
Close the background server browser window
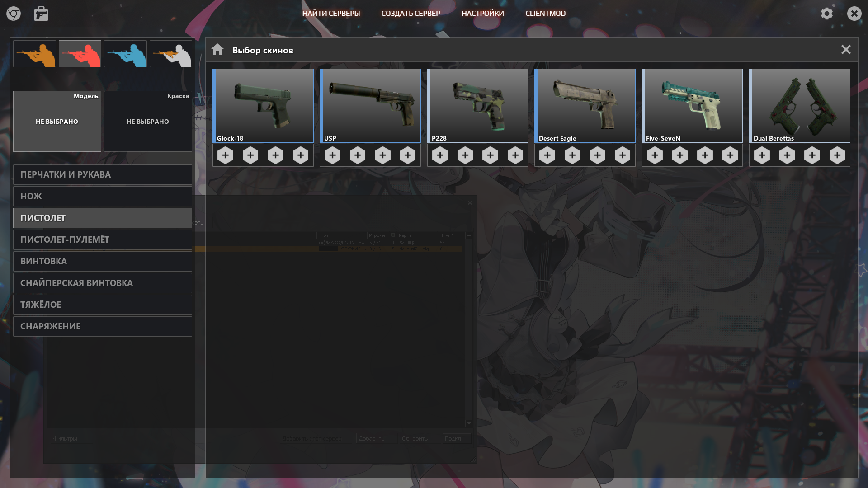click(x=470, y=202)
